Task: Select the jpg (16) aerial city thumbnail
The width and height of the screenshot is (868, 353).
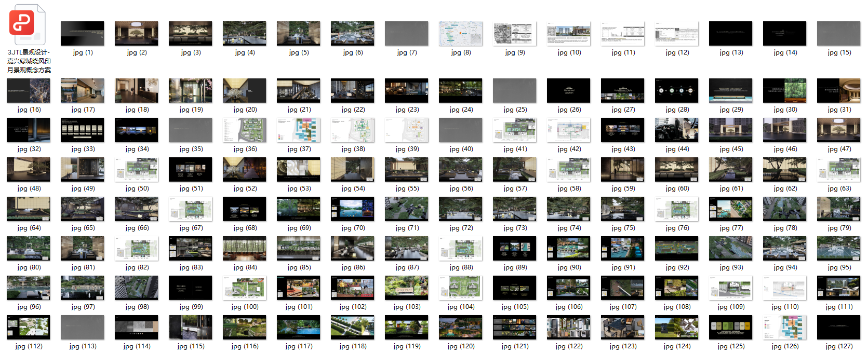Action: (x=29, y=91)
